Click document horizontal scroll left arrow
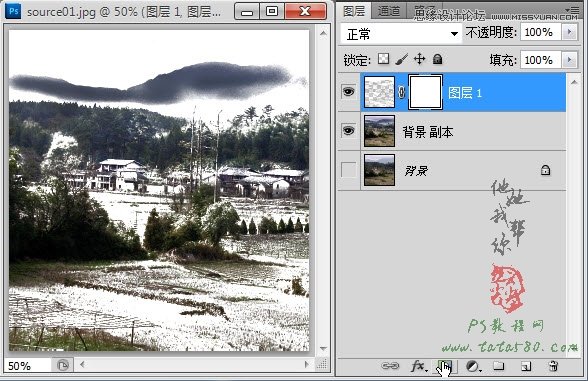This screenshot has width=588, height=381. coord(82,364)
